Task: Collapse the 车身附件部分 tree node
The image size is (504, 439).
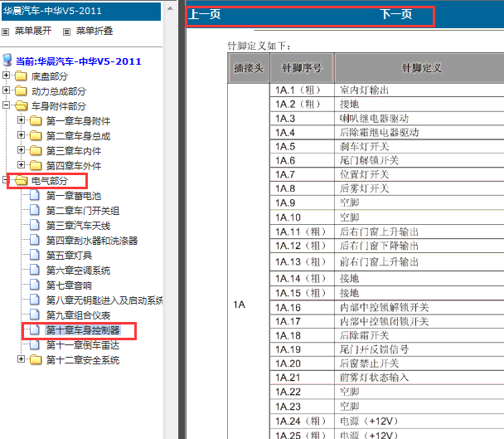Action: point(6,105)
